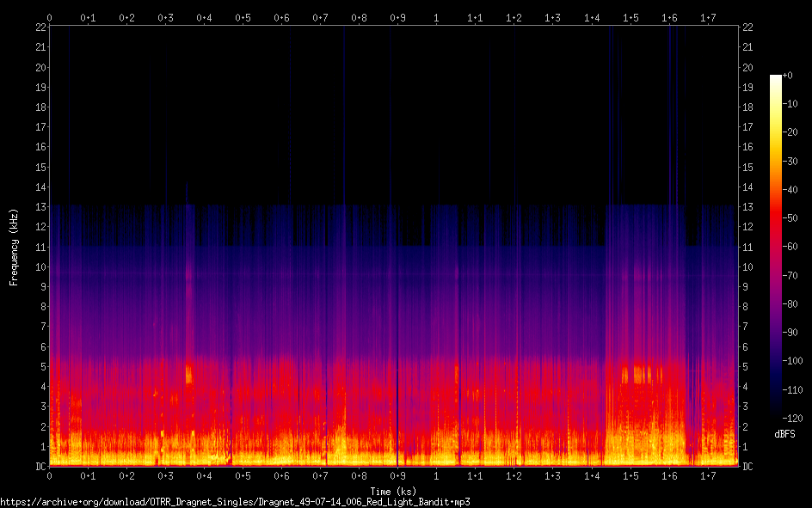Click the 5 kHz label on the left axis
The height and width of the screenshot is (508, 812).
point(40,367)
